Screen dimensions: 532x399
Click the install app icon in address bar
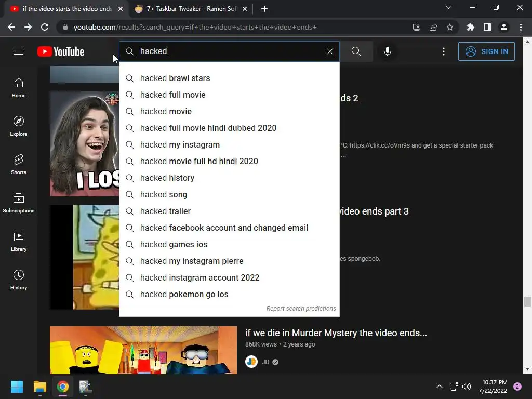click(x=416, y=27)
